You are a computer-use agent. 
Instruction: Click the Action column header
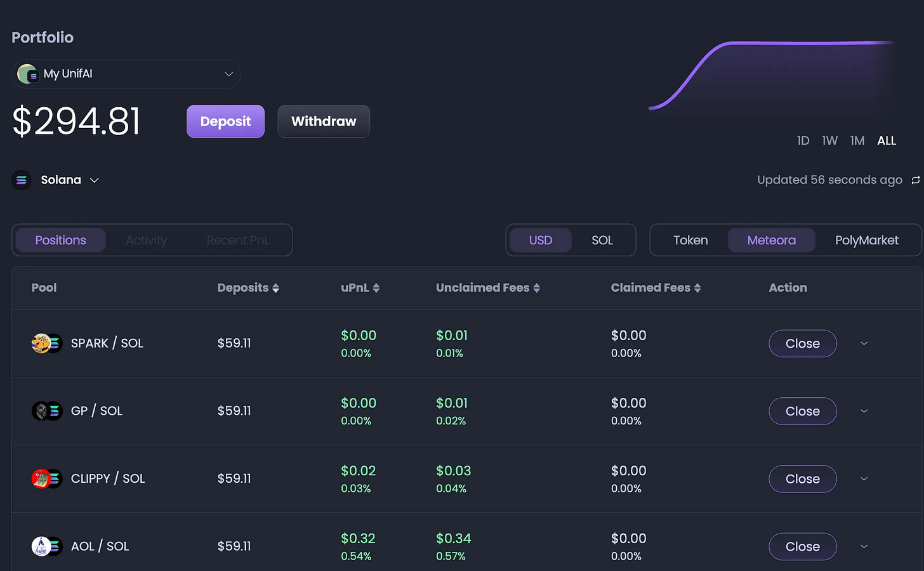point(788,288)
